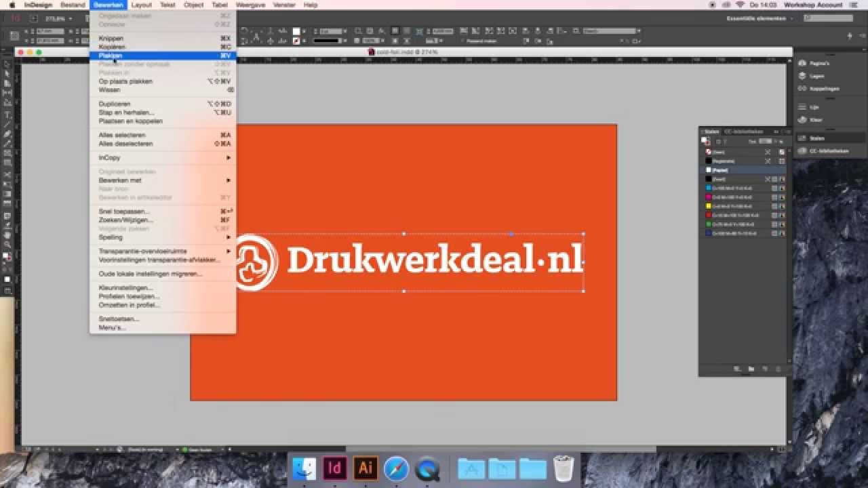Screen dimensions: 868x488
Task: Choose Kopiëren from the Bewerken menu
Action: tap(163, 47)
